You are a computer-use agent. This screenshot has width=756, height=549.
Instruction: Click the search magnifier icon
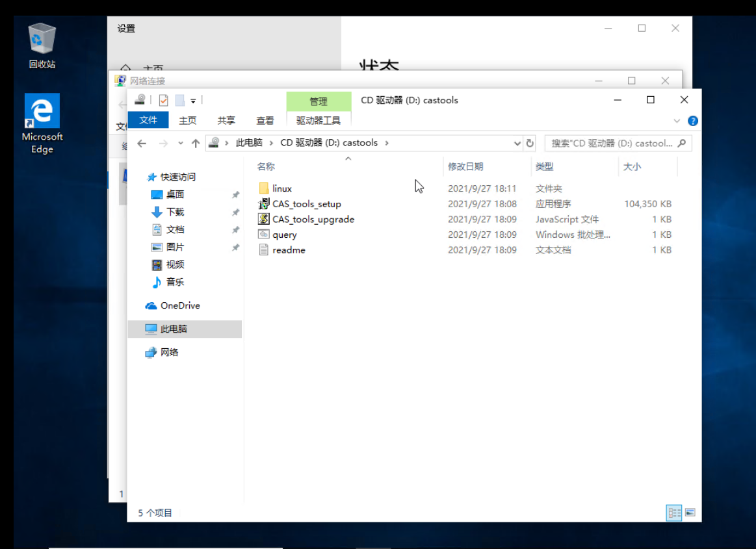(682, 143)
